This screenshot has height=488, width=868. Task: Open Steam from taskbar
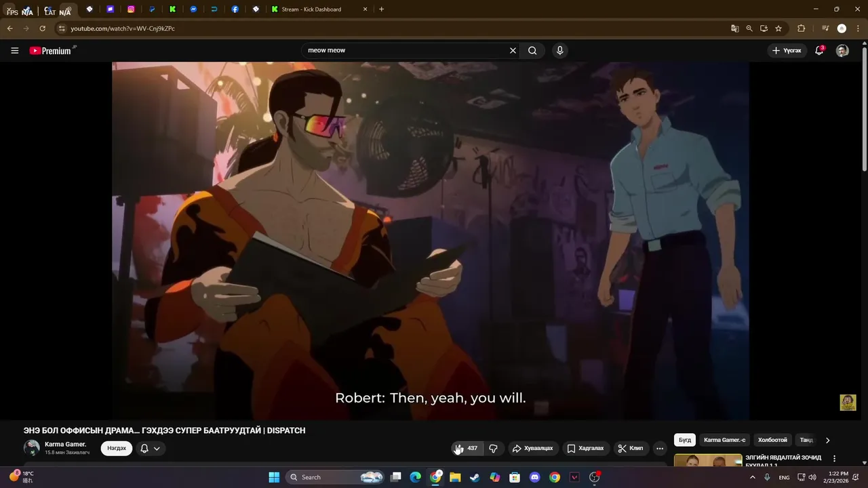[x=475, y=477]
